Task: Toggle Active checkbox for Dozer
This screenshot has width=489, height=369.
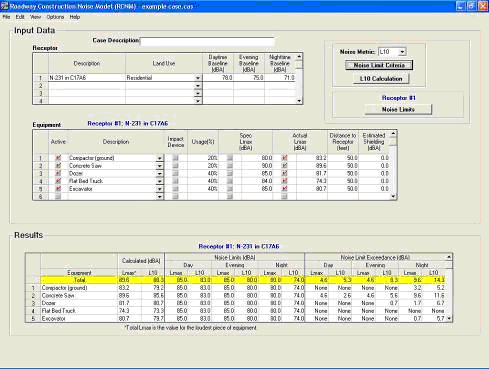Action: (x=58, y=173)
